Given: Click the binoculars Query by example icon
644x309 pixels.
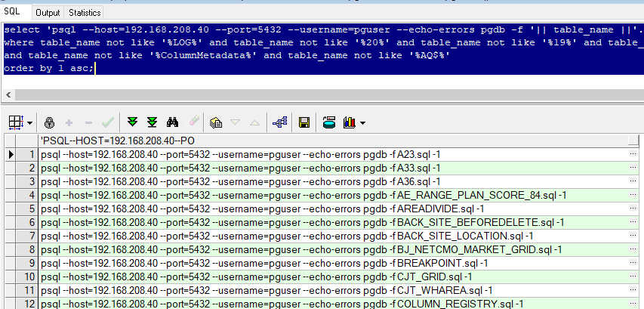Looking at the screenshot, I should [x=172, y=122].
